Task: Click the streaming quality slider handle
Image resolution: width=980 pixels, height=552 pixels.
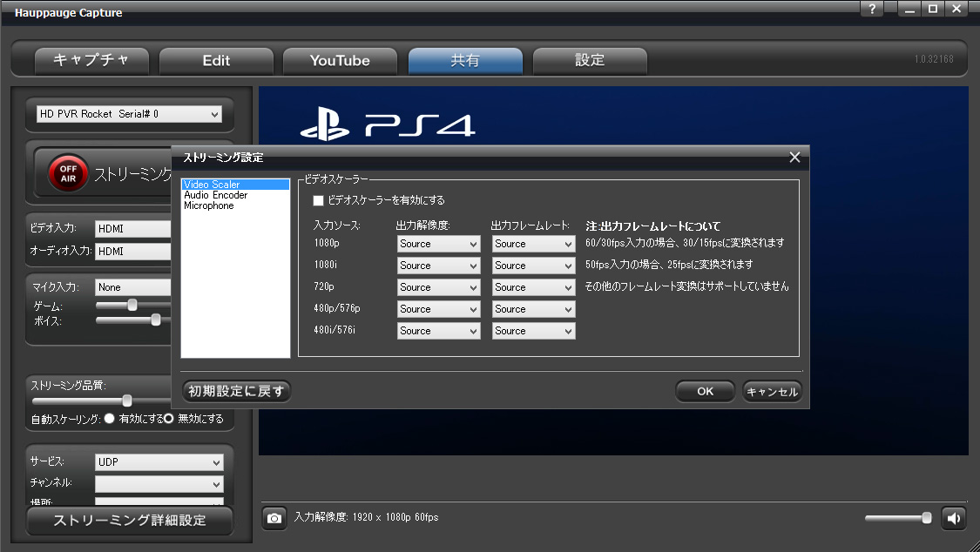Action: [127, 401]
